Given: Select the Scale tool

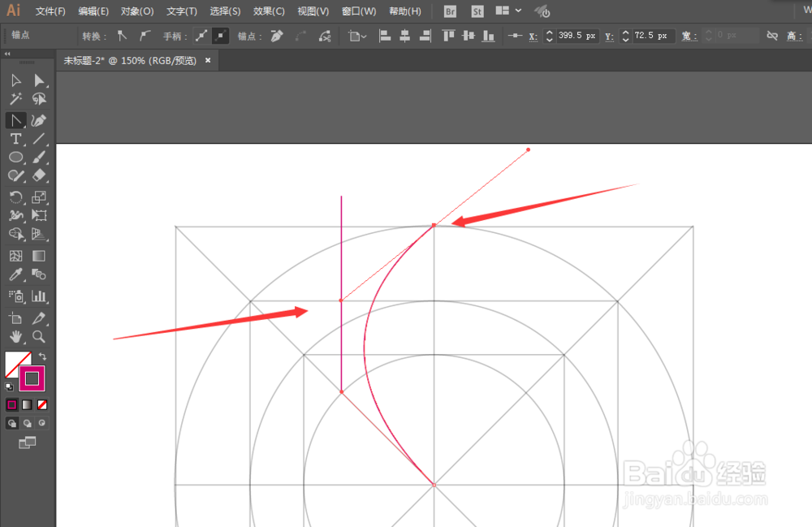Looking at the screenshot, I should coord(39,197).
